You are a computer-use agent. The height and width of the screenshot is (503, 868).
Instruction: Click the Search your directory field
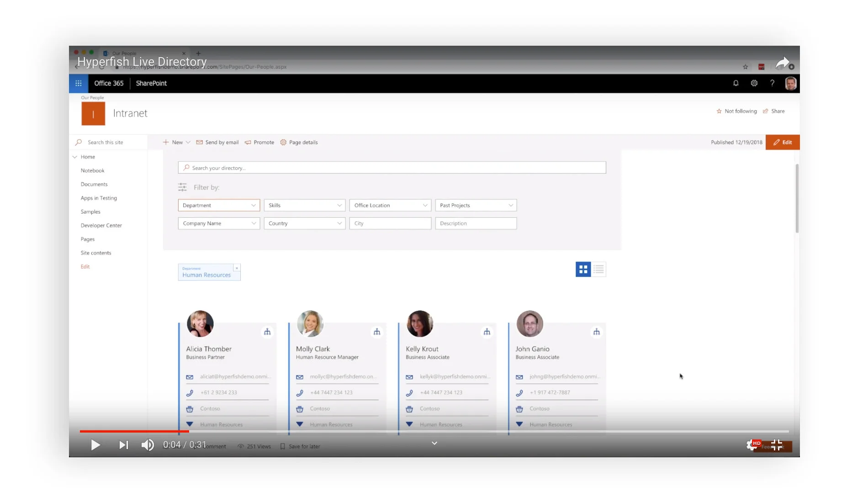click(392, 168)
